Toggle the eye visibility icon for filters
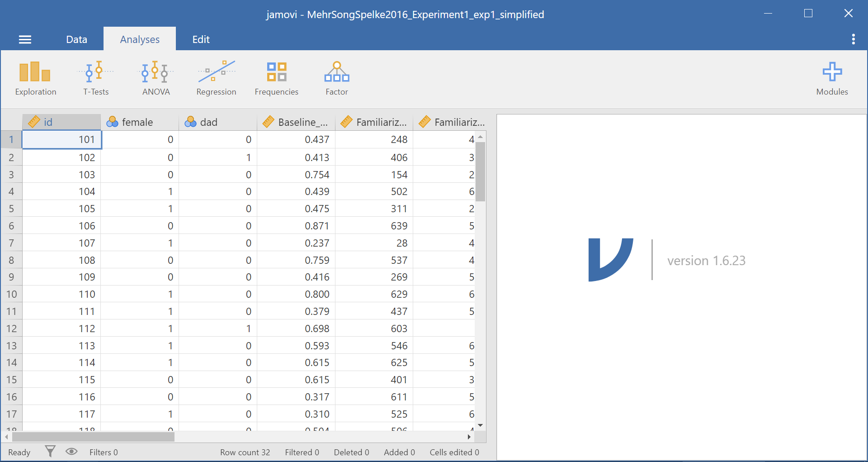The width and height of the screenshot is (868, 462). pos(71,451)
